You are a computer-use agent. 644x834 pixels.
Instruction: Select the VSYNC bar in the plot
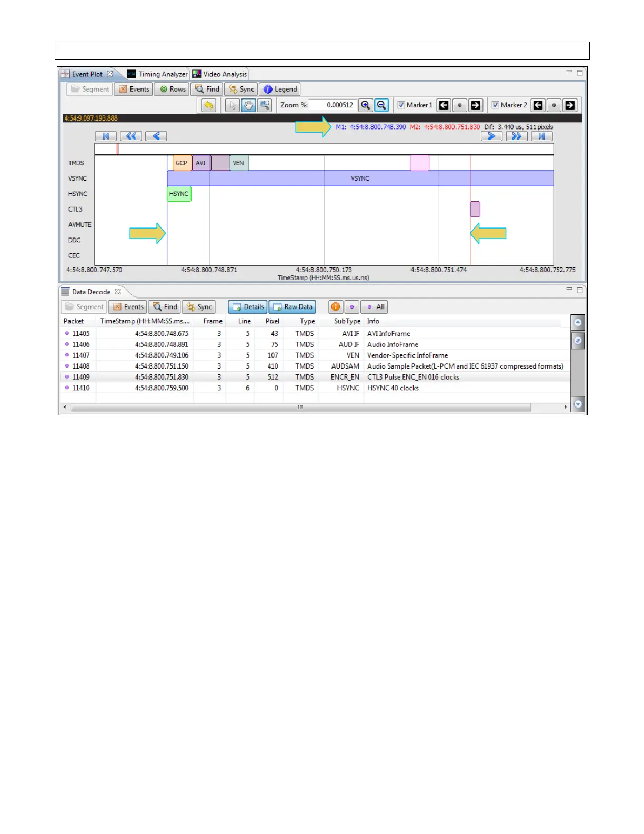[x=360, y=178]
